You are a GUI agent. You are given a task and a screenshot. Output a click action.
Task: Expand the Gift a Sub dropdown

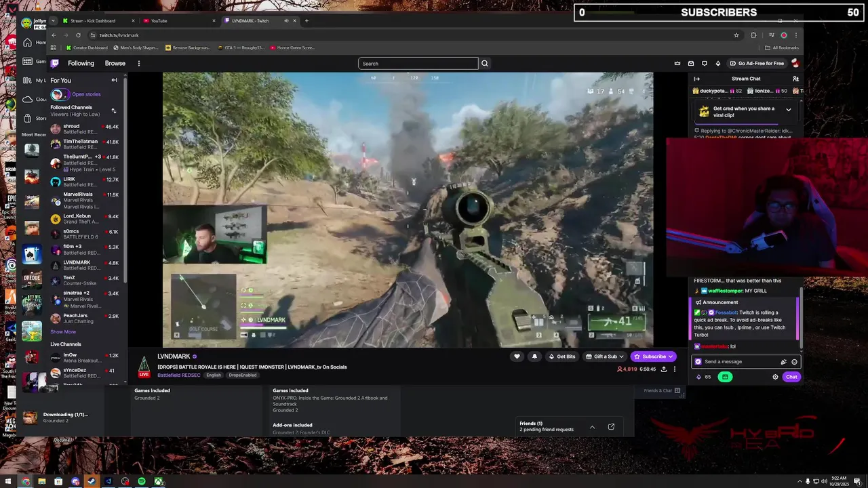pyautogui.click(x=621, y=357)
